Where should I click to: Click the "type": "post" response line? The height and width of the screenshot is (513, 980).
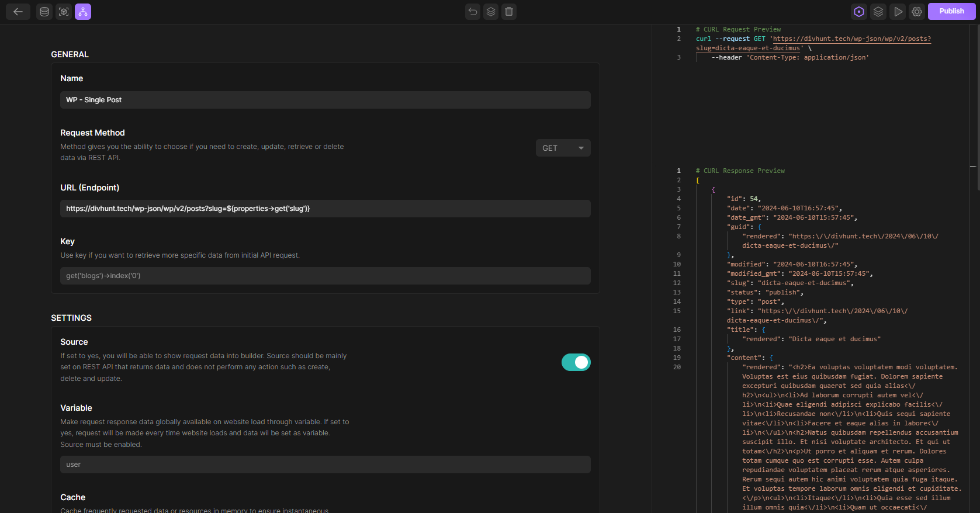coord(756,301)
